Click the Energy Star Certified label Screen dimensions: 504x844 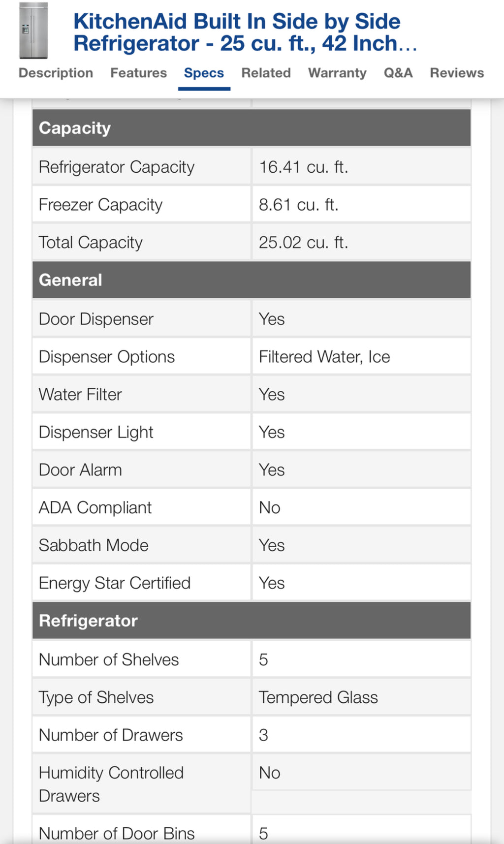pyautogui.click(x=114, y=583)
